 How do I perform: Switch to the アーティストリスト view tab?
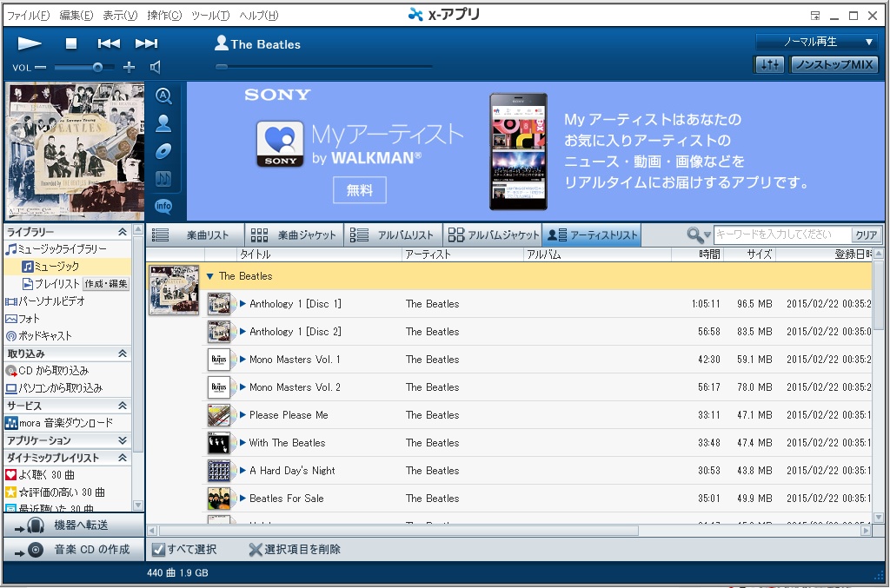pos(592,235)
